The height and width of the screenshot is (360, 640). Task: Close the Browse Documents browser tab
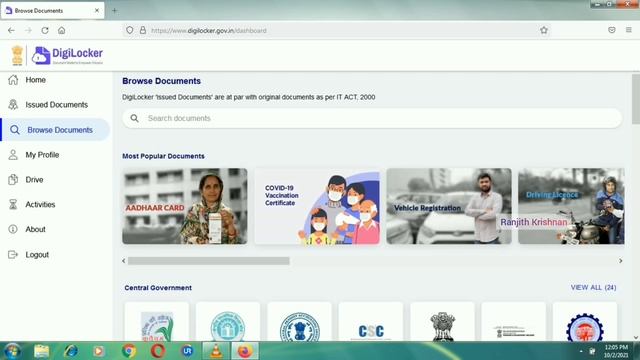point(97,11)
